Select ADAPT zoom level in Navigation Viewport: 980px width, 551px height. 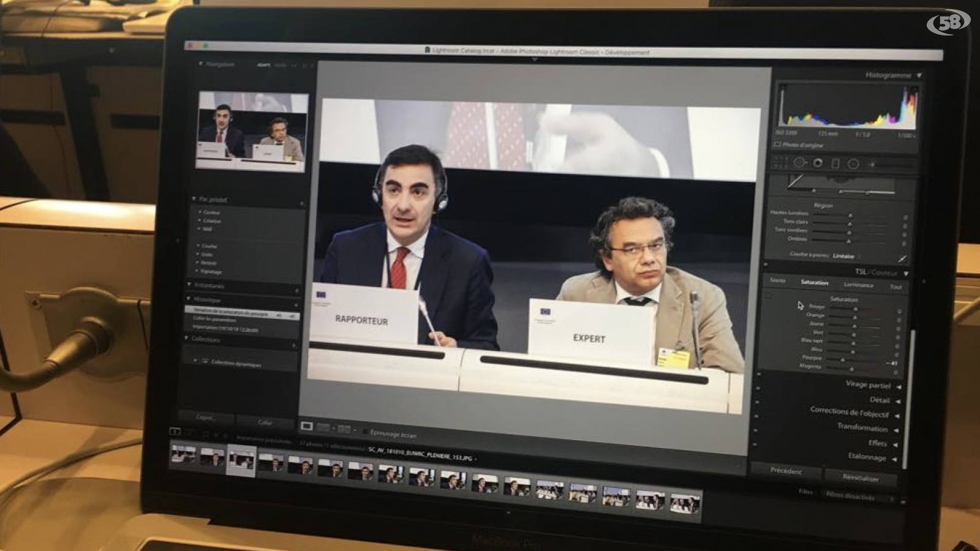coord(263,65)
